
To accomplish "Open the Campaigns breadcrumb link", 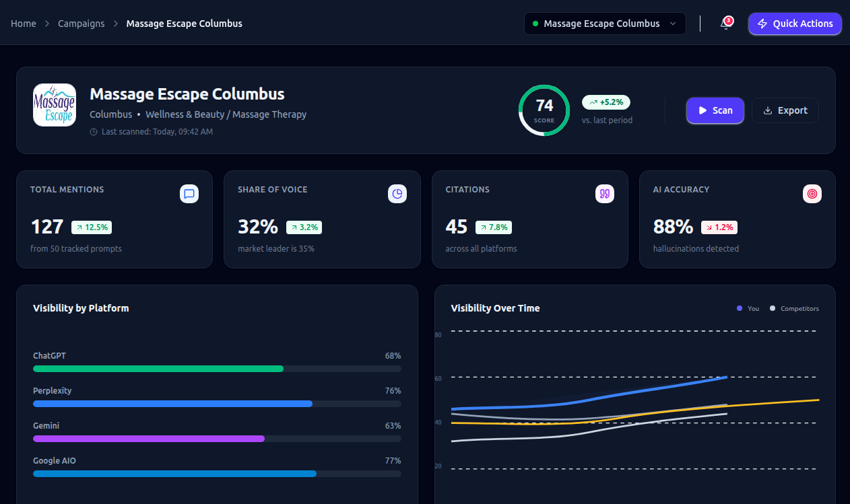I will pyautogui.click(x=81, y=23).
